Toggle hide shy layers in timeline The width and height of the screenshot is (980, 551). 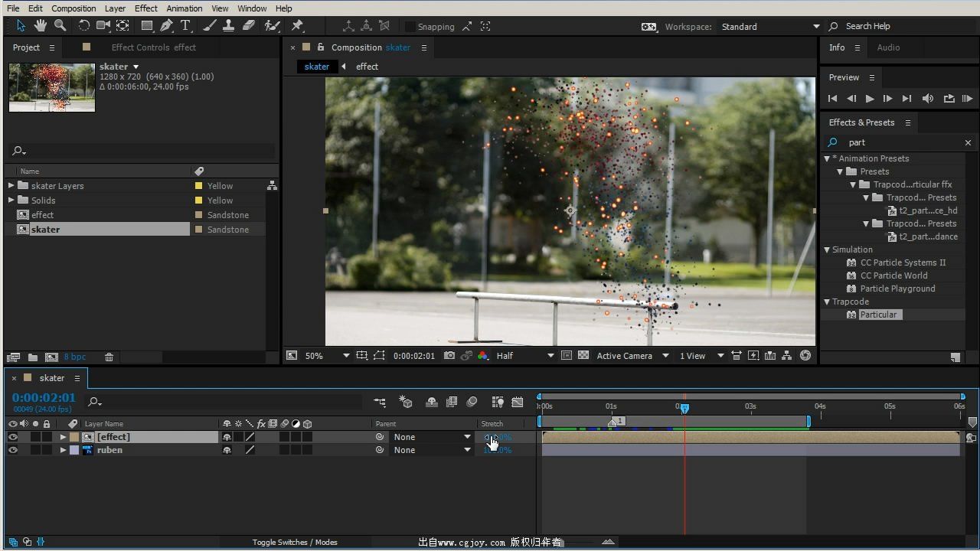432,402
